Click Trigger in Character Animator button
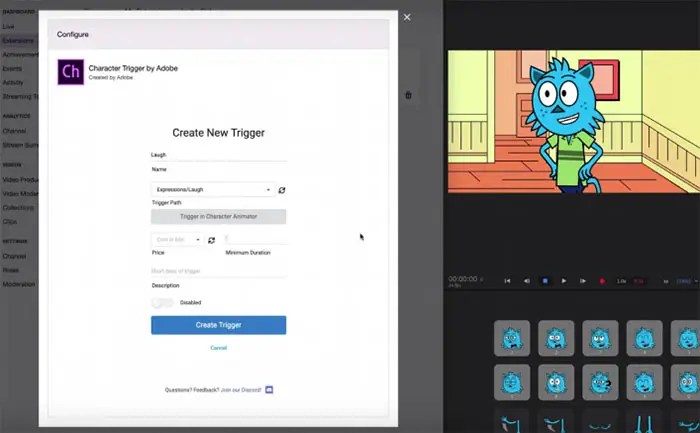700x433 pixels. [x=219, y=216]
